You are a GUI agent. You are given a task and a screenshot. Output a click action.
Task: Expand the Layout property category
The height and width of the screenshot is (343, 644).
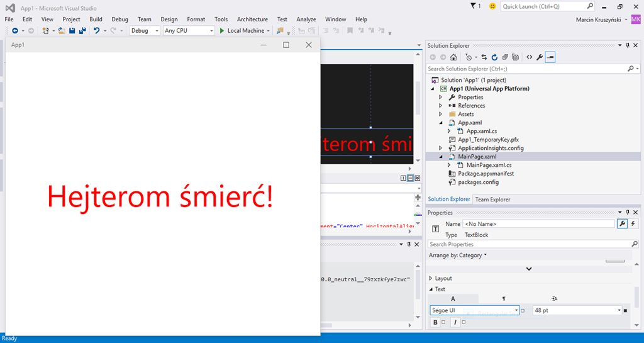coord(430,279)
